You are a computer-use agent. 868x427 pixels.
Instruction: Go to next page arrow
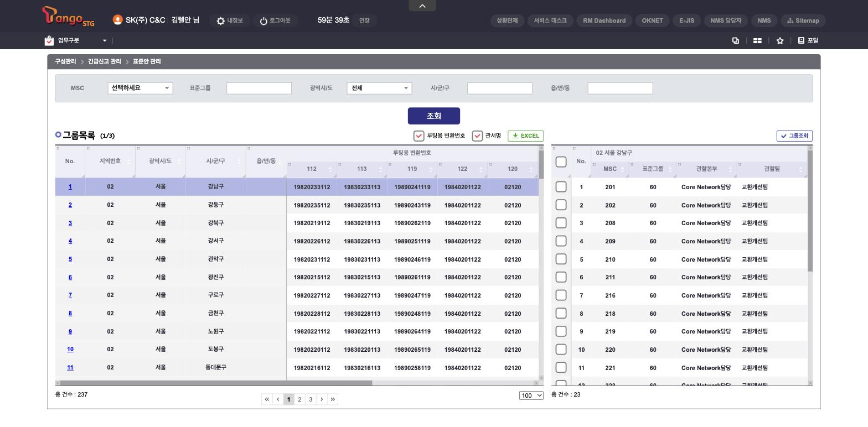point(322,399)
